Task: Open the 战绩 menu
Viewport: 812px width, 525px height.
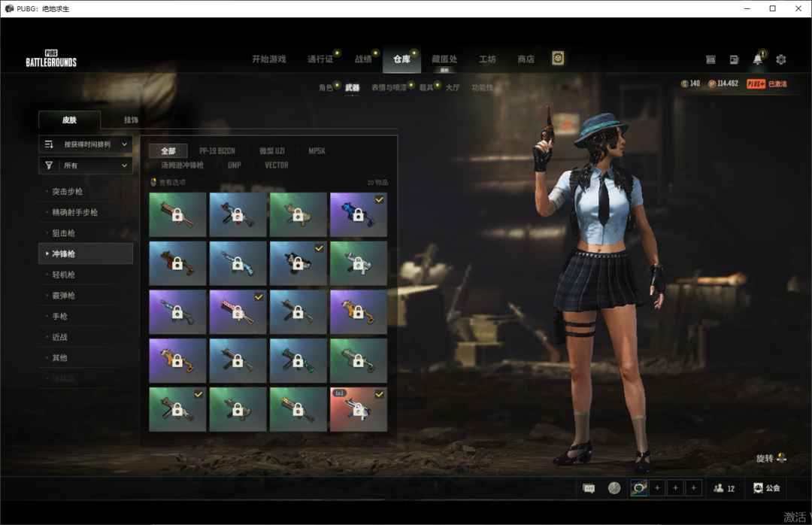Action: tap(363, 59)
